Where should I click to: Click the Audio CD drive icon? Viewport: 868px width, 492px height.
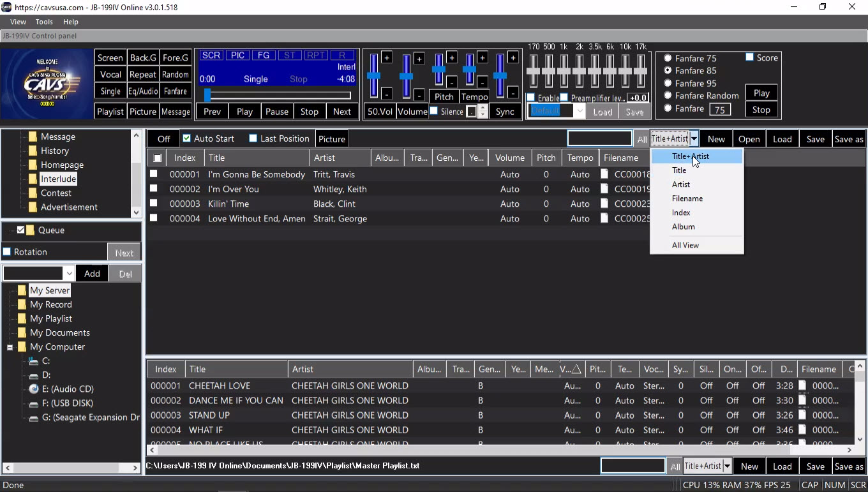pos(34,389)
